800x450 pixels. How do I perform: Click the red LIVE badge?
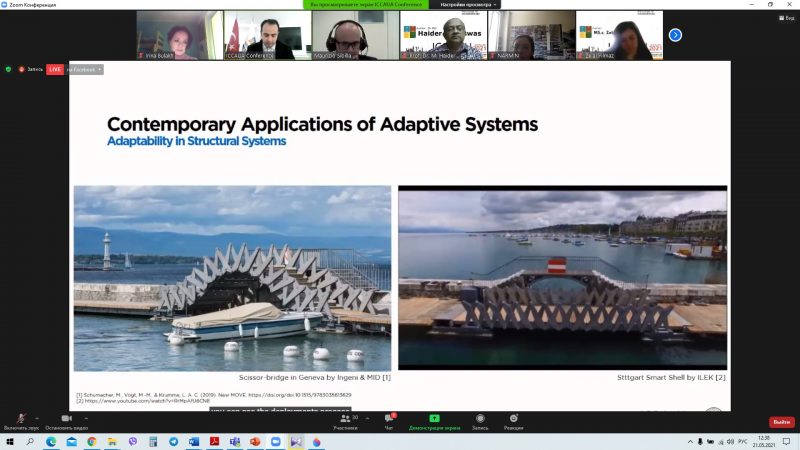[55, 69]
